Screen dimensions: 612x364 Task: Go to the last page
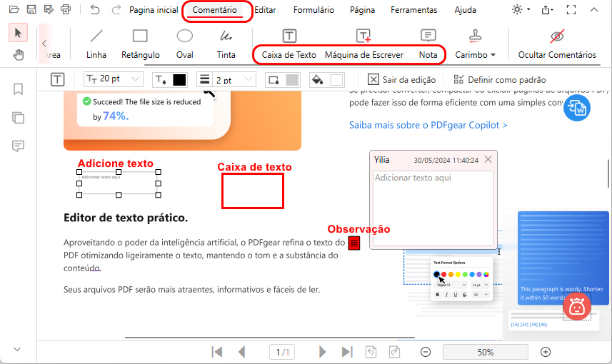pyautogui.click(x=346, y=352)
